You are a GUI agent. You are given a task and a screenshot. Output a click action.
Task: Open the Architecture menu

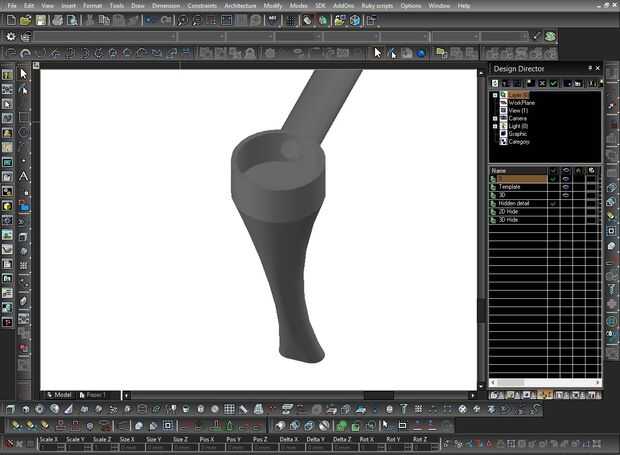(x=240, y=6)
